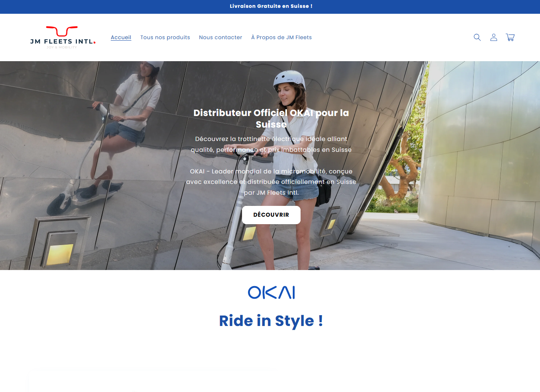Click the Livraison Gratuite en Suisse announcement
The width and height of the screenshot is (540, 392).
point(271,6)
